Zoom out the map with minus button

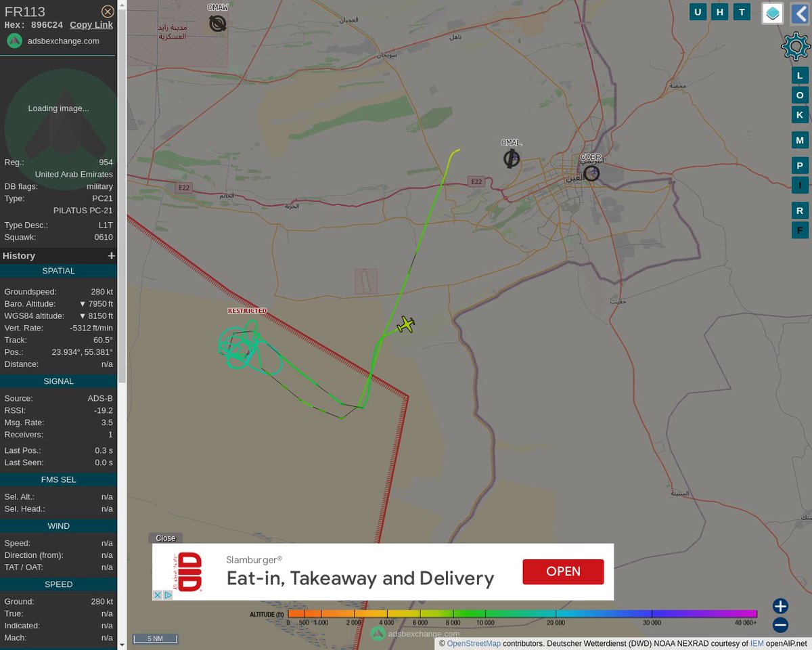780,625
